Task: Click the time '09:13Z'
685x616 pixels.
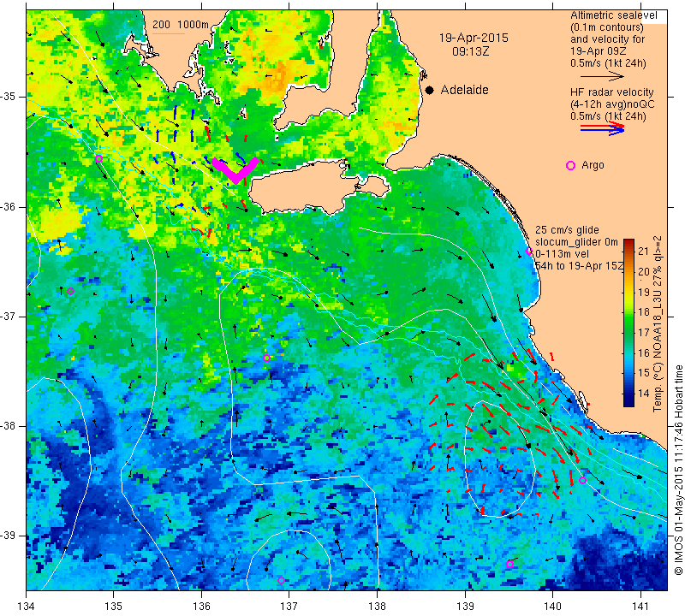Action: tap(470, 51)
